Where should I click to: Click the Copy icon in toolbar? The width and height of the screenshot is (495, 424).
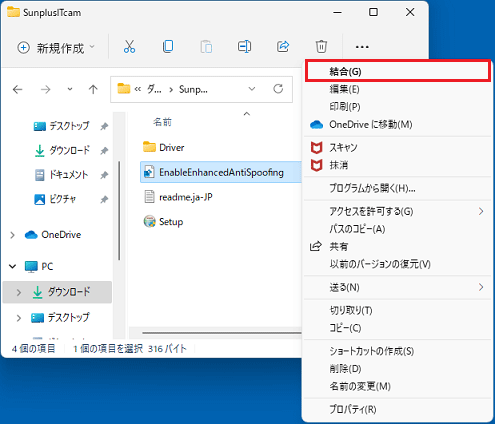coord(168,47)
